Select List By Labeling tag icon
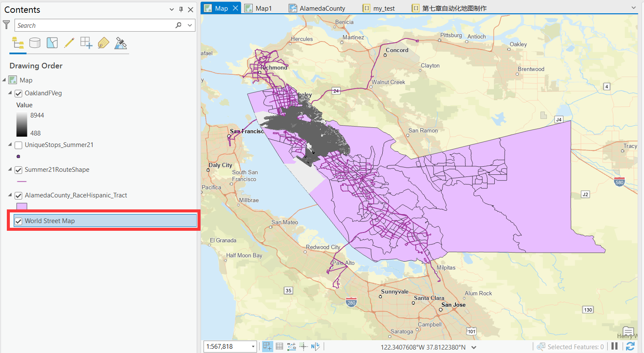 click(103, 43)
